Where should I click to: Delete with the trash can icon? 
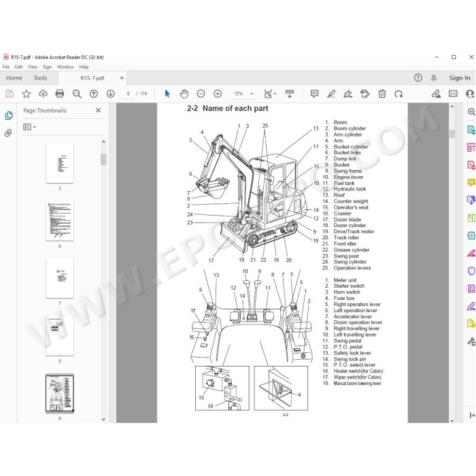(x=382, y=94)
